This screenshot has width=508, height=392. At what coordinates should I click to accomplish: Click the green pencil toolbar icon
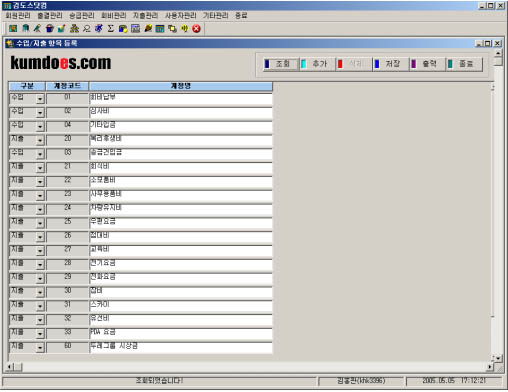pos(37,29)
